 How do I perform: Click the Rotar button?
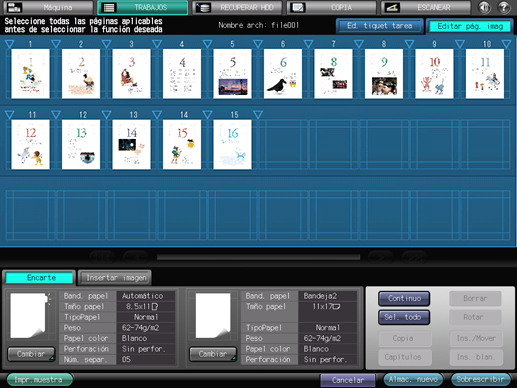tap(475, 317)
